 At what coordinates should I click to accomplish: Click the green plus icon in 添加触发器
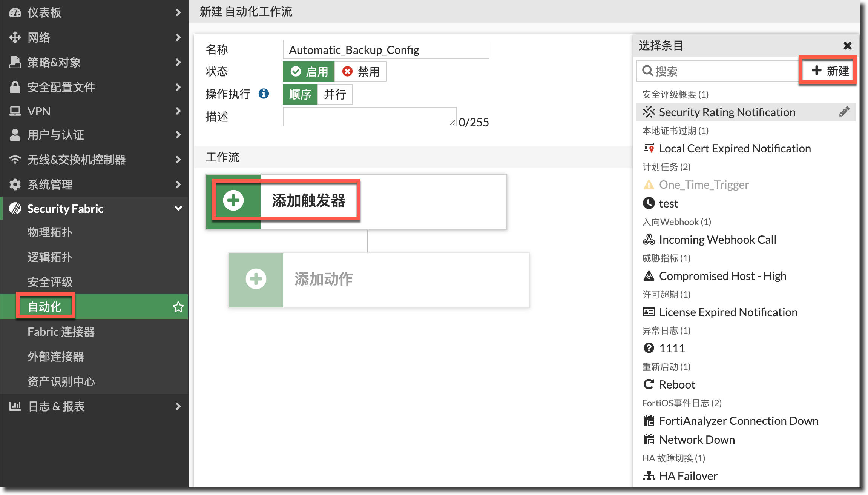[x=233, y=200]
